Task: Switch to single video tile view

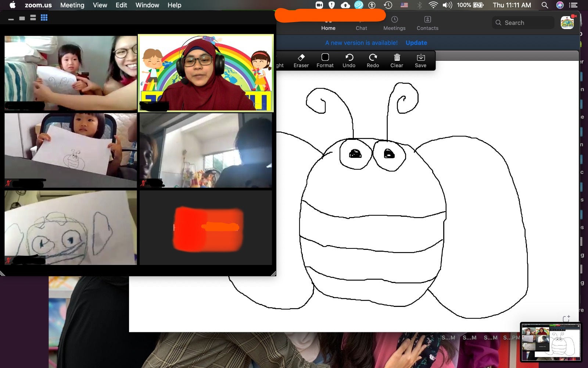Action: click(22, 18)
